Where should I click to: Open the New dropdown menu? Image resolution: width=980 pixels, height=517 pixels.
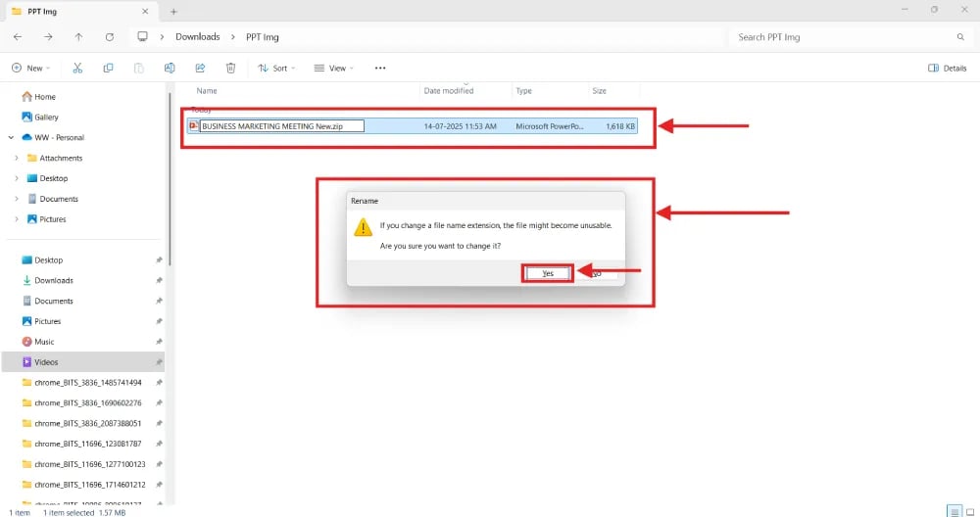click(32, 68)
